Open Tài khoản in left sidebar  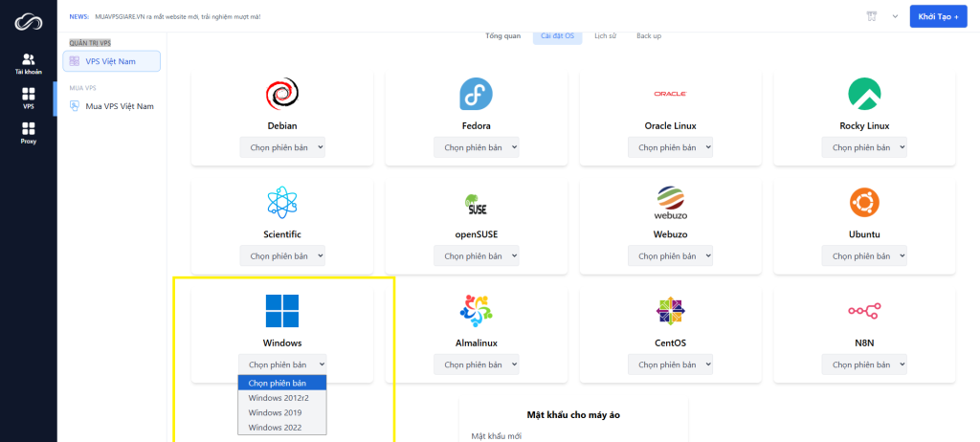pos(28,64)
